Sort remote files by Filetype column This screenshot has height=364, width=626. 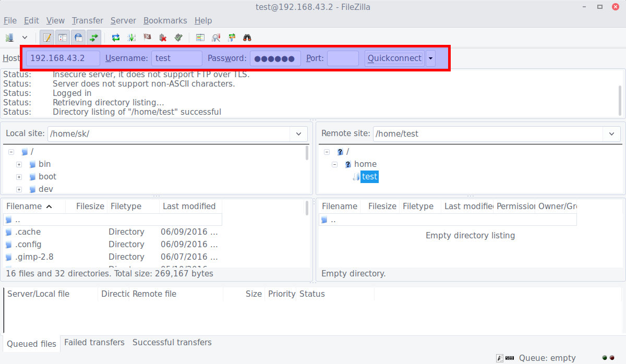[420, 207]
